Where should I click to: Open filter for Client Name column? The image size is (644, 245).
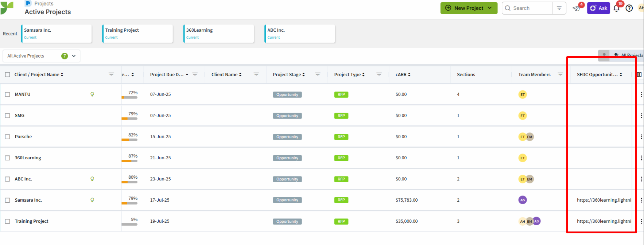coord(256,74)
